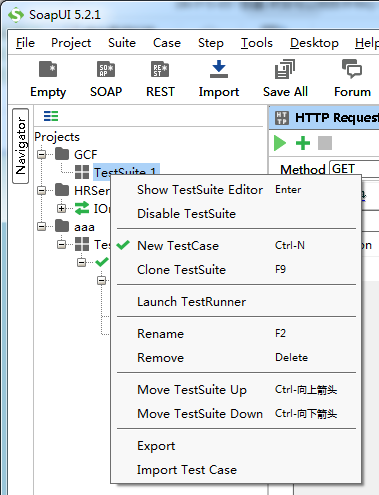Choose Launch TestRunner
This screenshot has width=379, height=495.
[236, 302]
